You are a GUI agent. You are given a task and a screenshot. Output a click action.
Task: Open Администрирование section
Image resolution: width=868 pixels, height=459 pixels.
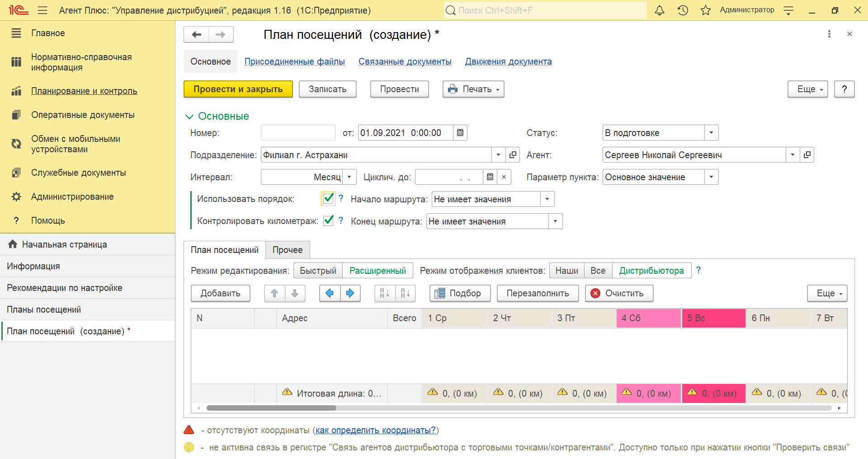[x=72, y=197]
